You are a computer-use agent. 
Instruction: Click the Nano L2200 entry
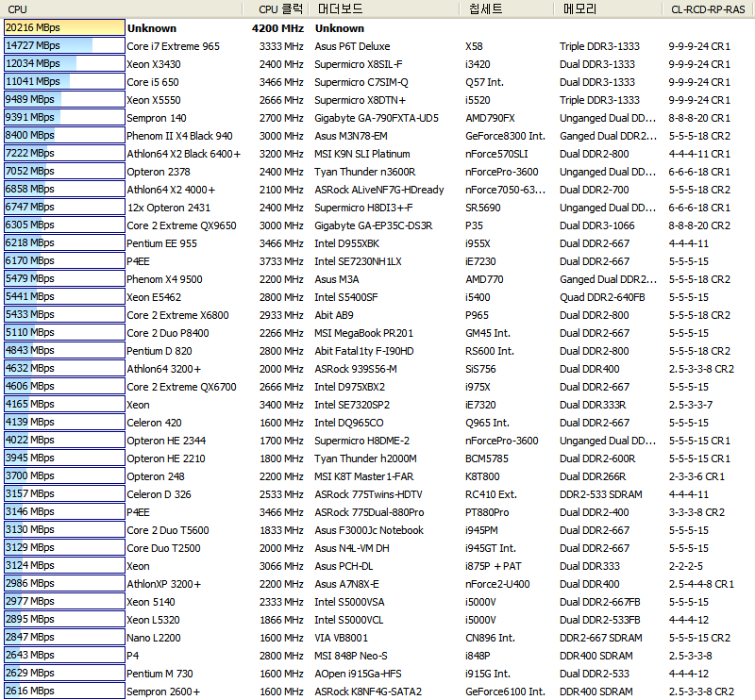click(154, 638)
